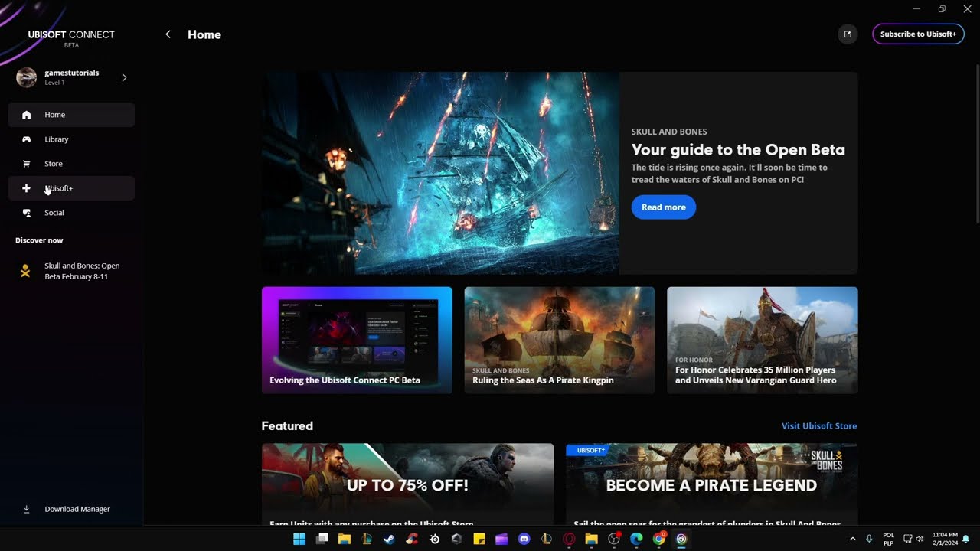Open the Ubisoft+ section in sidebar
Viewport: 980px width, 551px height.
tap(71, 188)
